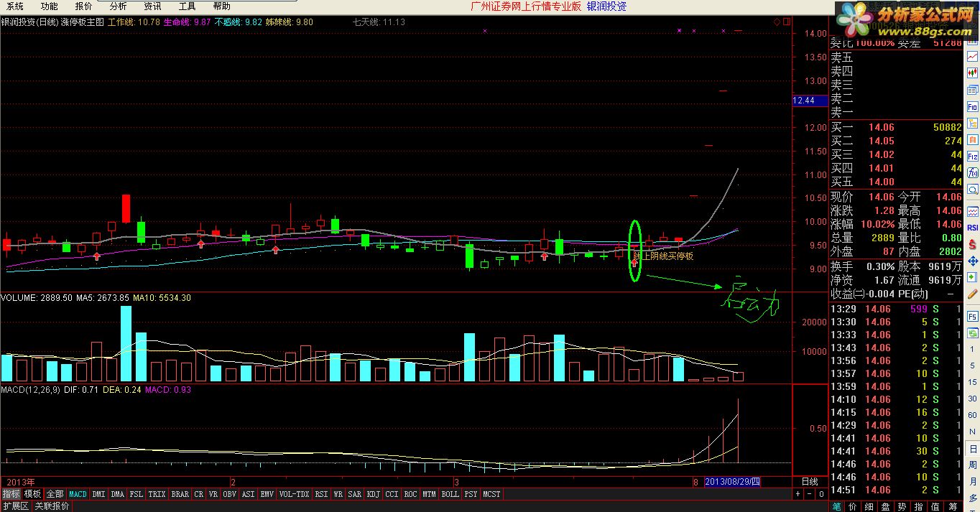Switch to 5-minute period button
Screen dimensions: 980x512
click(973, 364)
